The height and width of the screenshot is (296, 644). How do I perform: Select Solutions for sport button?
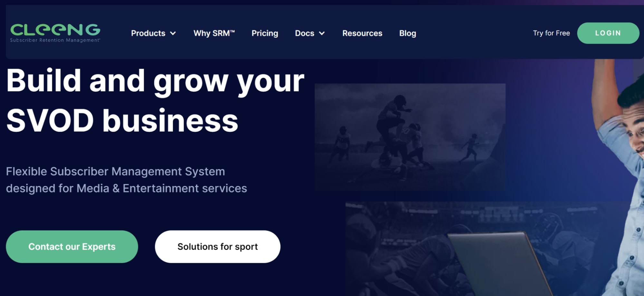(x=217, y=246)
